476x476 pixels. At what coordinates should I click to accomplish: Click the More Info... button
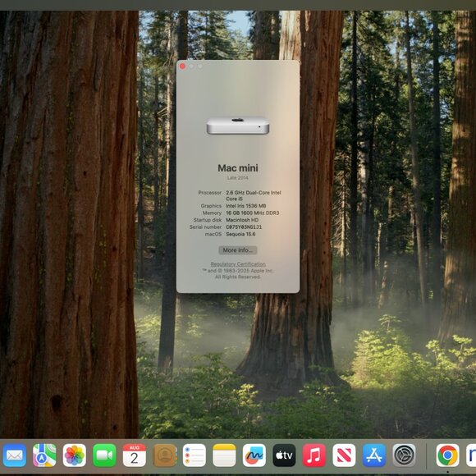click(238, 250)
